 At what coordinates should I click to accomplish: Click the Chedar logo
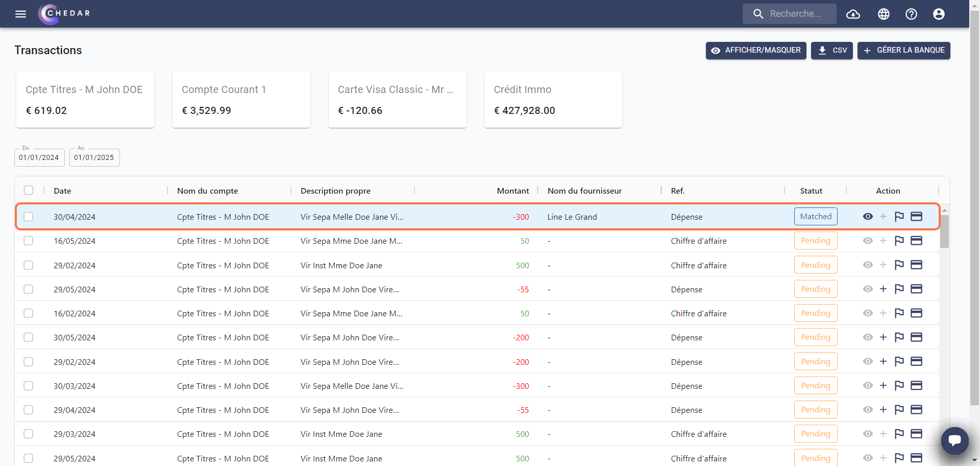64,14
